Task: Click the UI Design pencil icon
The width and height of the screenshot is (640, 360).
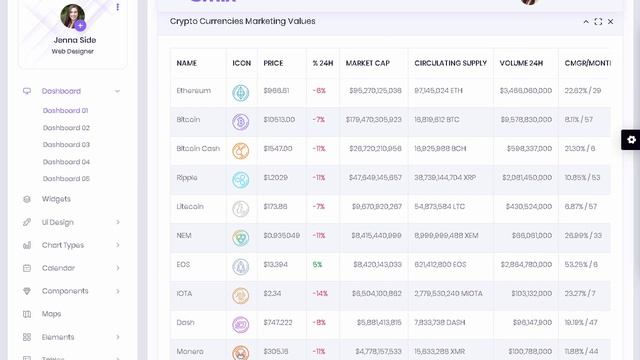Action: (27, 222)
